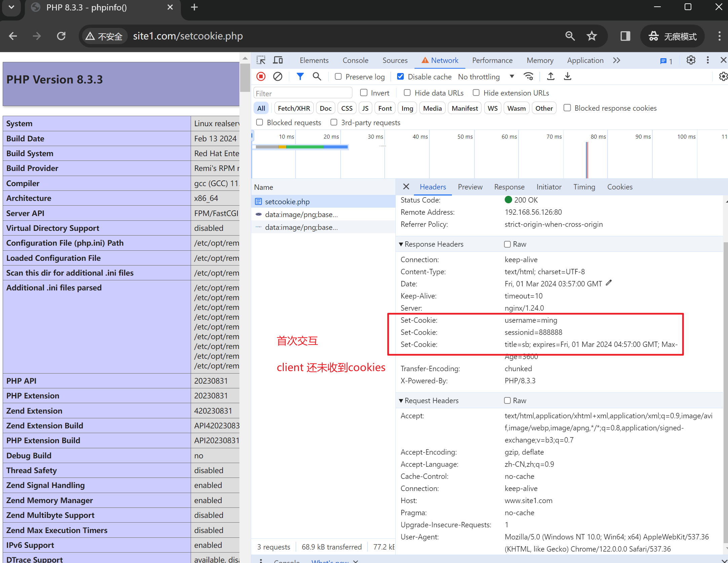Viewport: 728px width, 563px height.
Task: Switch to the Preview tab
Action: [x=470, y=187]
